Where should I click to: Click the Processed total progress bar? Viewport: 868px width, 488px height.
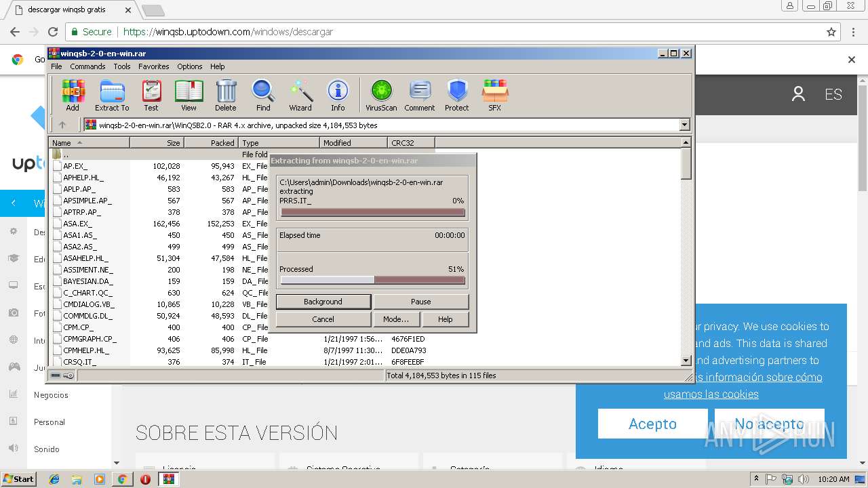tap(372, 280)
